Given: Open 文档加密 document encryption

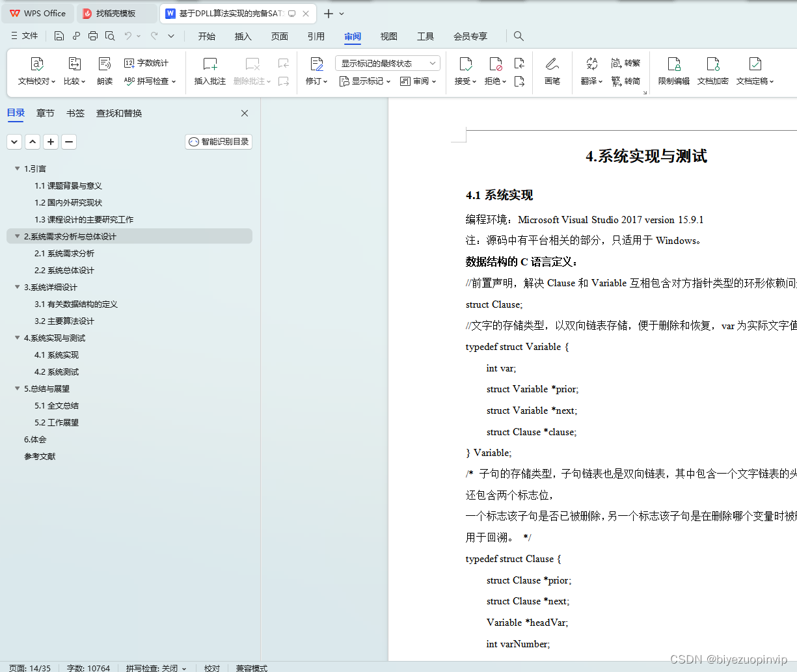Looking at the screenshot, I should pos(712,72).
